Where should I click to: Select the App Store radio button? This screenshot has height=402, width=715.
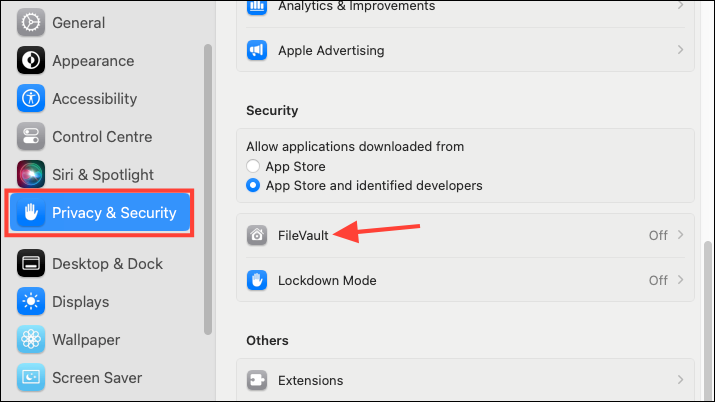[x=253, y=166]
